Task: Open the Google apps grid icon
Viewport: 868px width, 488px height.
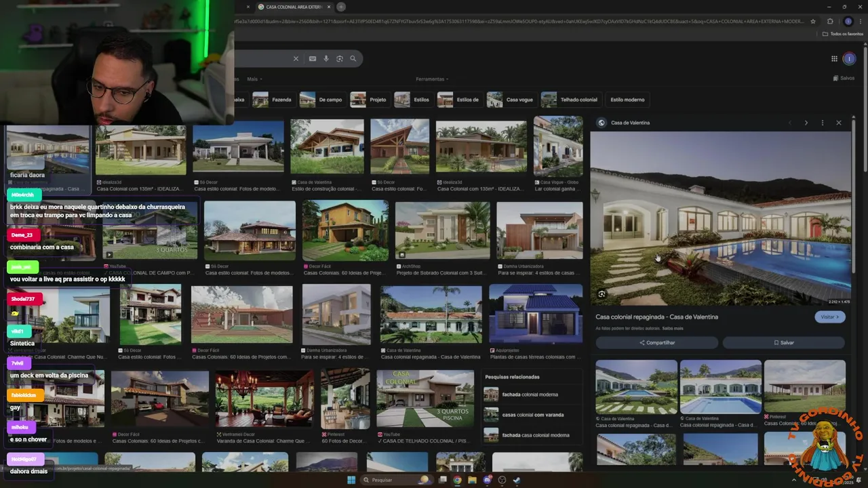Action: tap(834, 59)
